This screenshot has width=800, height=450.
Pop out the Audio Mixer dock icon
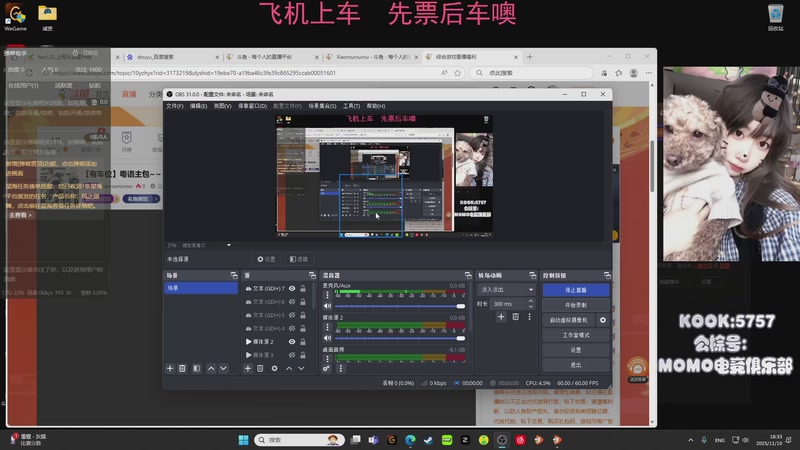(468, 275)
